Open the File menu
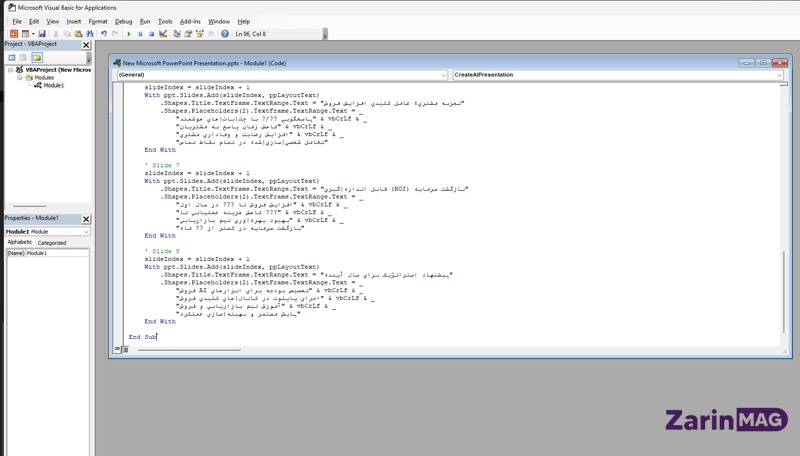This screenshot has width=800, height=456. click(17, 21)
